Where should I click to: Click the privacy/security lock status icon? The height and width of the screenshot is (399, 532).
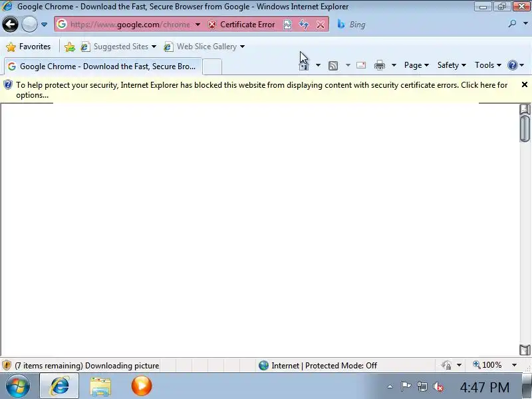pos(446,365)
